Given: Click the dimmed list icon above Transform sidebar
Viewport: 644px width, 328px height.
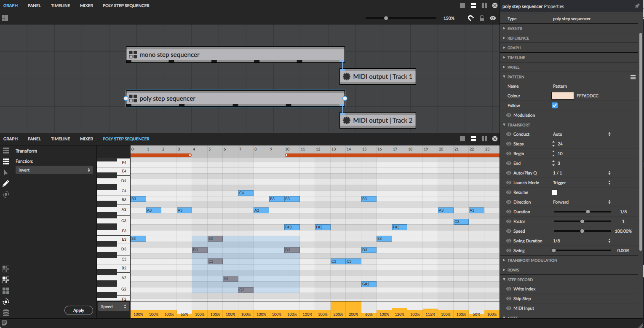Looking at the screenshot, I should 6,151.
